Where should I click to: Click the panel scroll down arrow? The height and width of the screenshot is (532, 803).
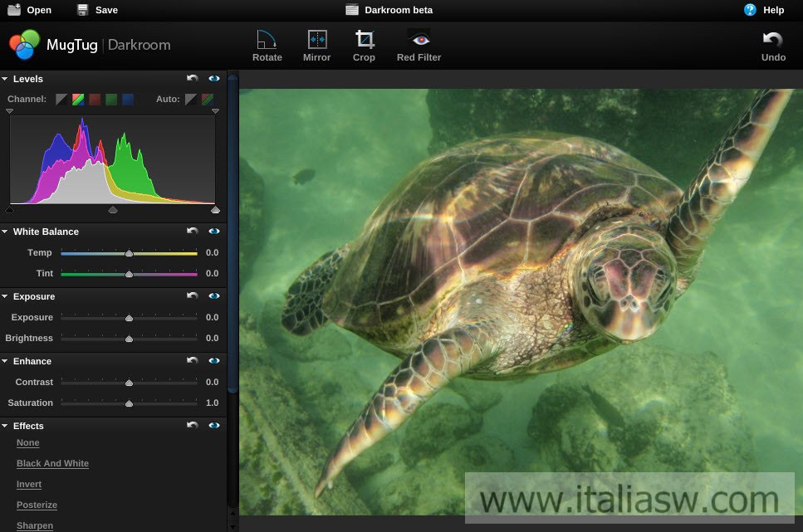pos(233,527)
